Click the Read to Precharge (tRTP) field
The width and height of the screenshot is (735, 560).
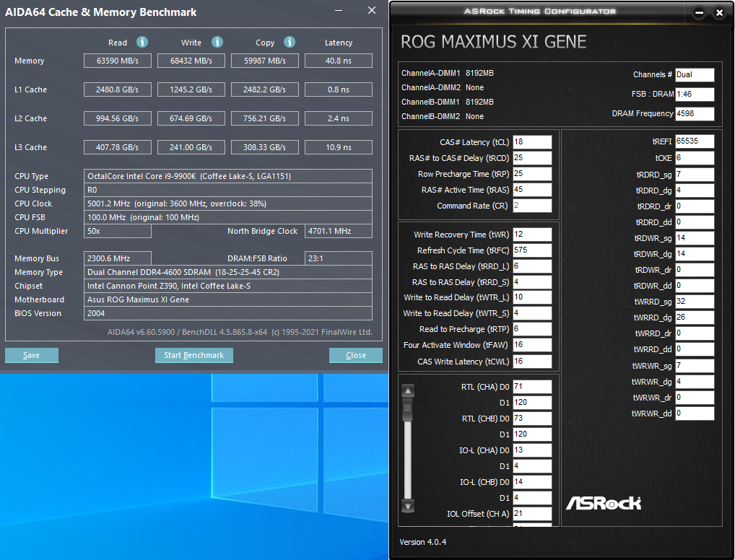click(532, 329)
